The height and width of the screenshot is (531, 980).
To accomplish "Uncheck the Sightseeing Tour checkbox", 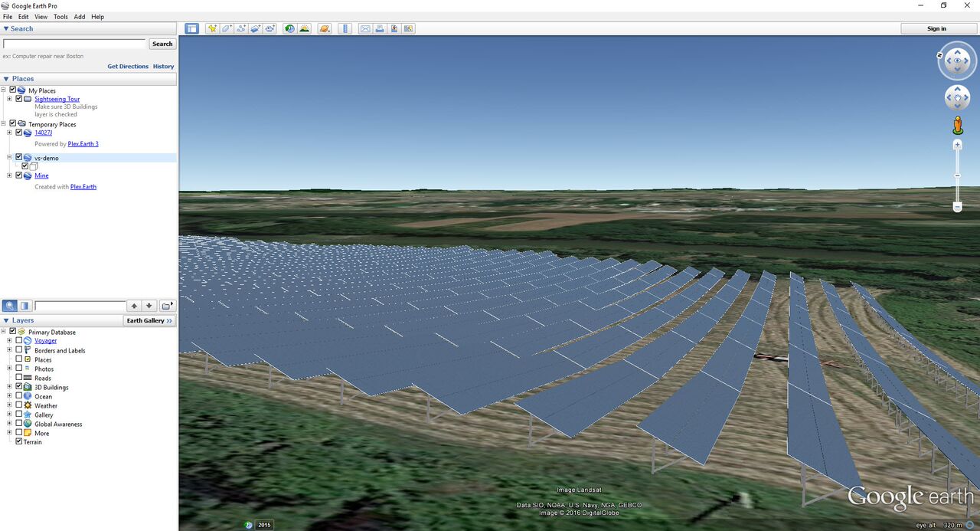I will tap(19, 99).
